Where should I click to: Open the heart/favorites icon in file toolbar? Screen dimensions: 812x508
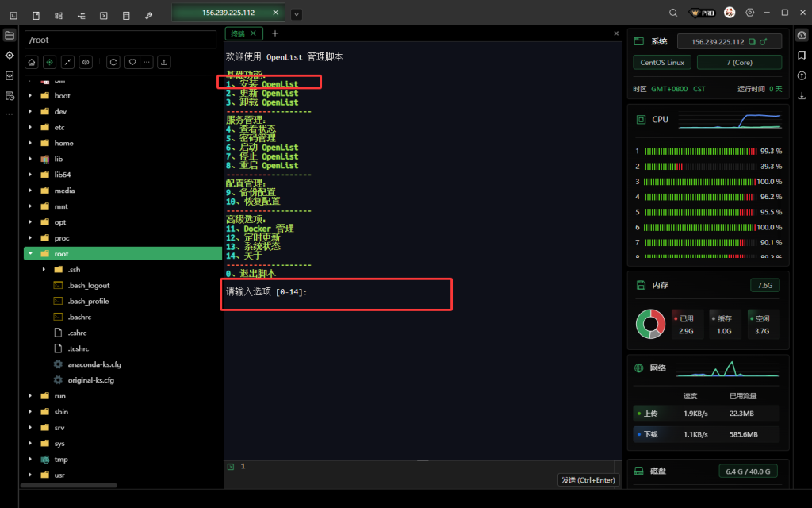(132, 62)
